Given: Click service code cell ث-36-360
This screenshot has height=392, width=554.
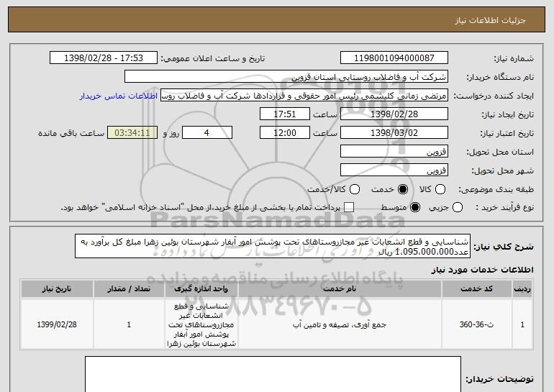Looking at the screenshot, I should pyautogui.click(x=476, y=324).
